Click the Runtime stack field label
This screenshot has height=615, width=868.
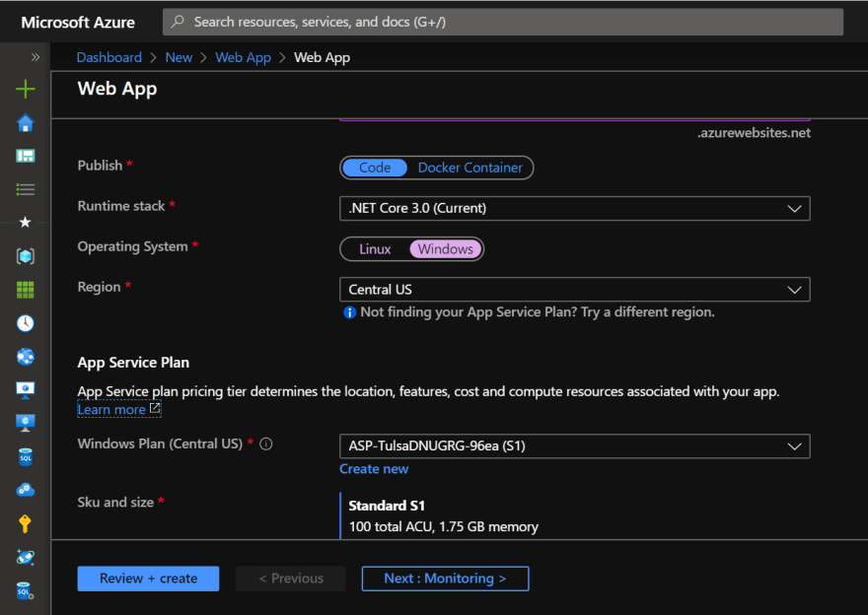121,206
